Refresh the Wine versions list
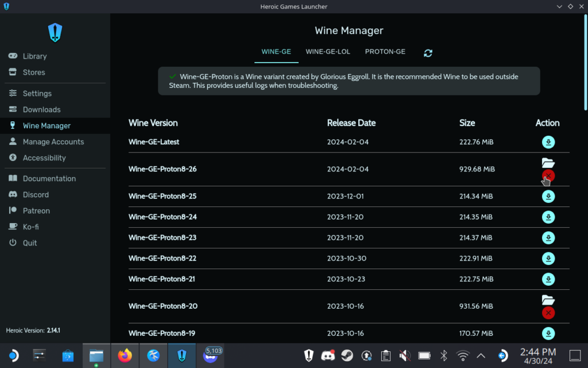Screen dimensions: 588x368 [x=428, y=53]
